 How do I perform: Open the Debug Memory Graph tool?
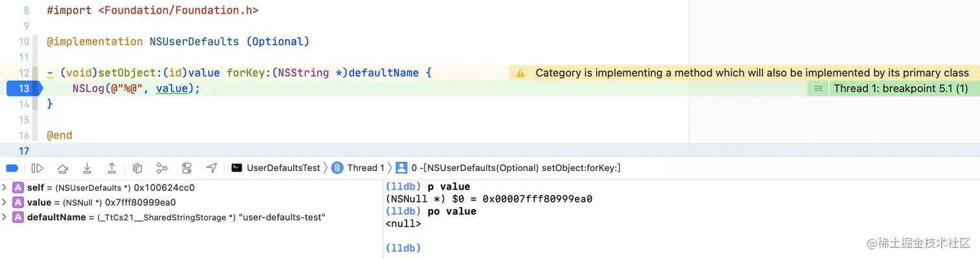[x=162, y=168]
